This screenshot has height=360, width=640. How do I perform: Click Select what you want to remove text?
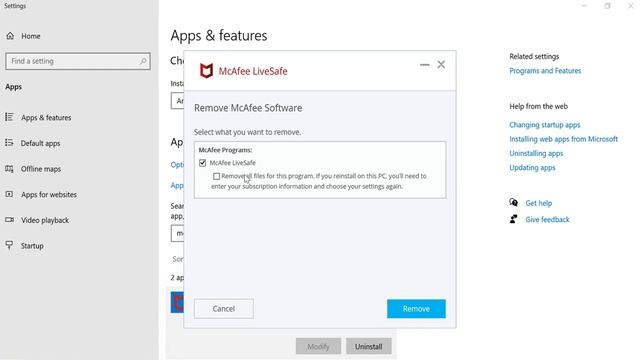pos(247,132)
